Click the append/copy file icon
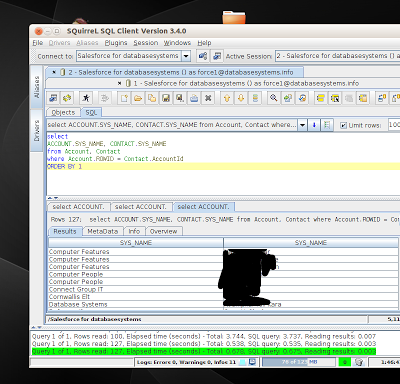400x384 pixels. [152, 98]
